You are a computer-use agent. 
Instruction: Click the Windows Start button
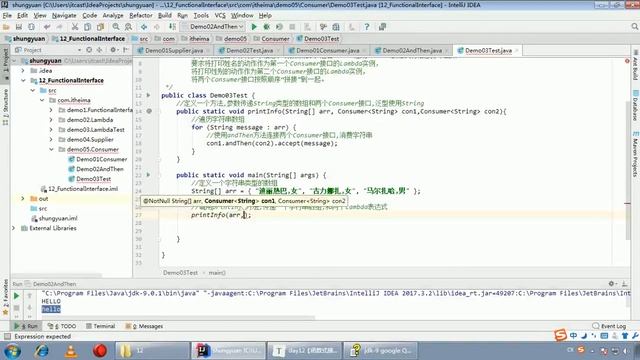[x=13, y=351]
